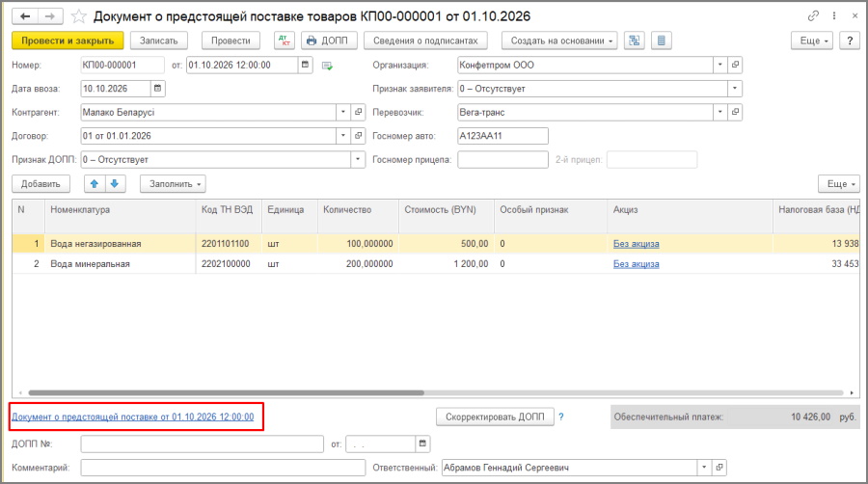
Task: Expand the Договор dropdown list
Action: click(x=343, y=136)
